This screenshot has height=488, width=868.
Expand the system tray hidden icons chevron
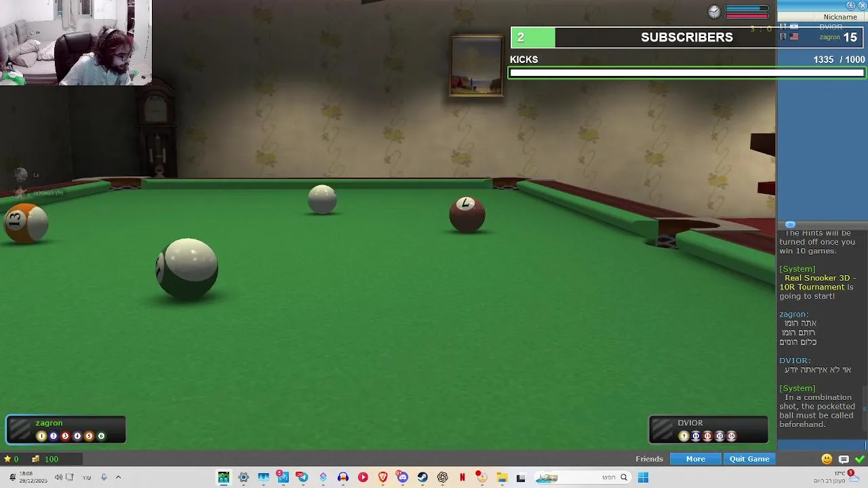[118, 477]
